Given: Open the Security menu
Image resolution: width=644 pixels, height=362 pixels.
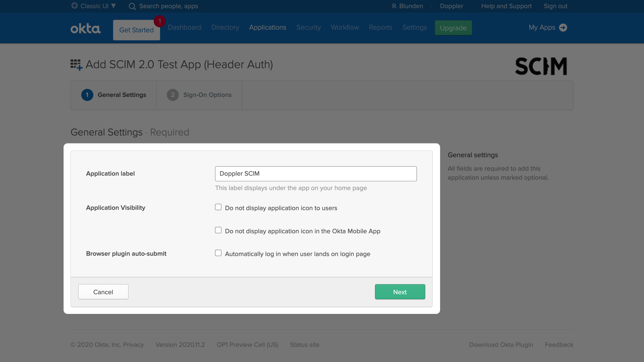Looking at the screenshot, I should pos(308,27).
